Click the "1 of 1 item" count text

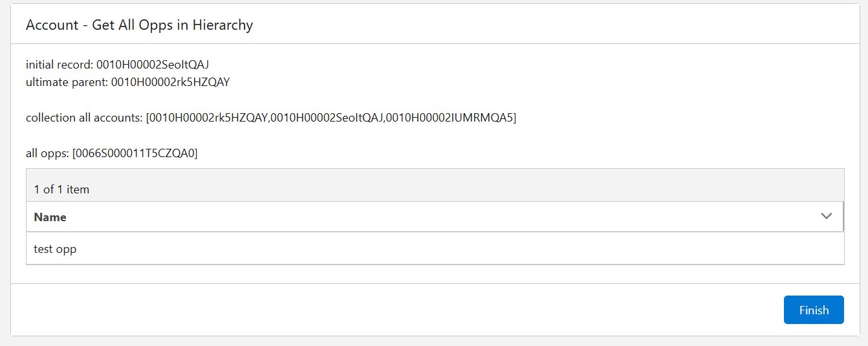click(61, 189)
